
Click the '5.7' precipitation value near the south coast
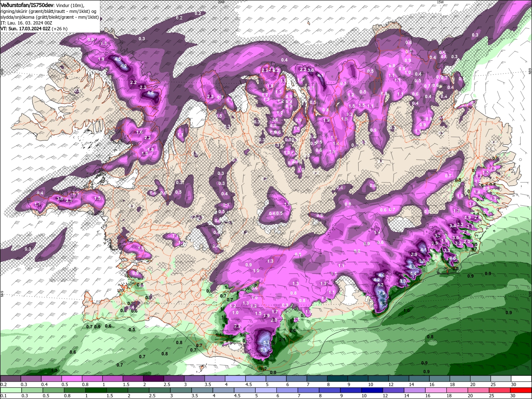[267, 342]
